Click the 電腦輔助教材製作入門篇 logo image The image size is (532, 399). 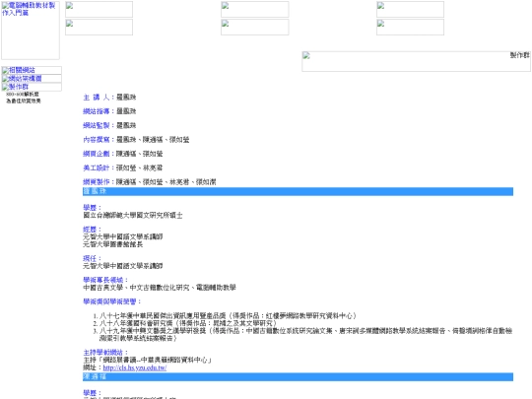coord(31,31)
